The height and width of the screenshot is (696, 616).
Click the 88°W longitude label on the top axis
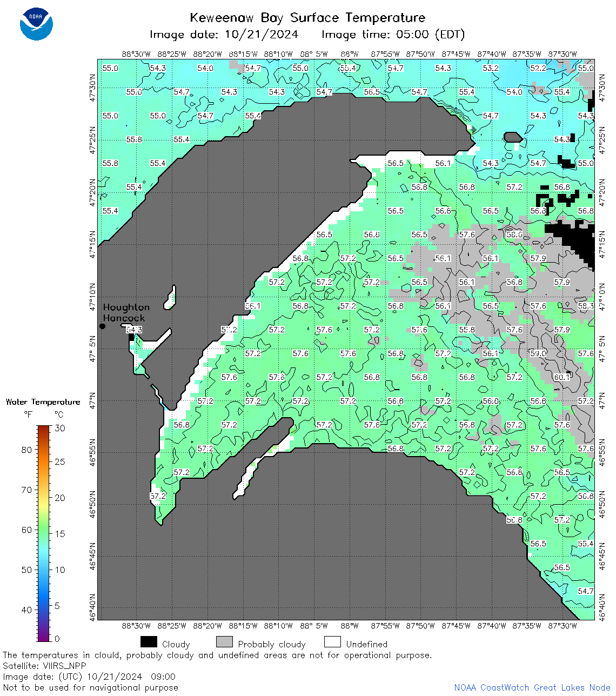[x=350, y=54]
